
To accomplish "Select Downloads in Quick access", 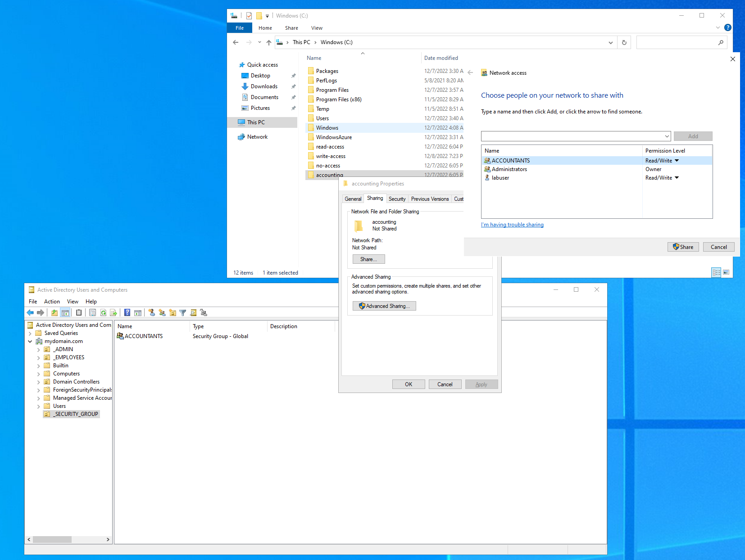I will click(264, 86).
